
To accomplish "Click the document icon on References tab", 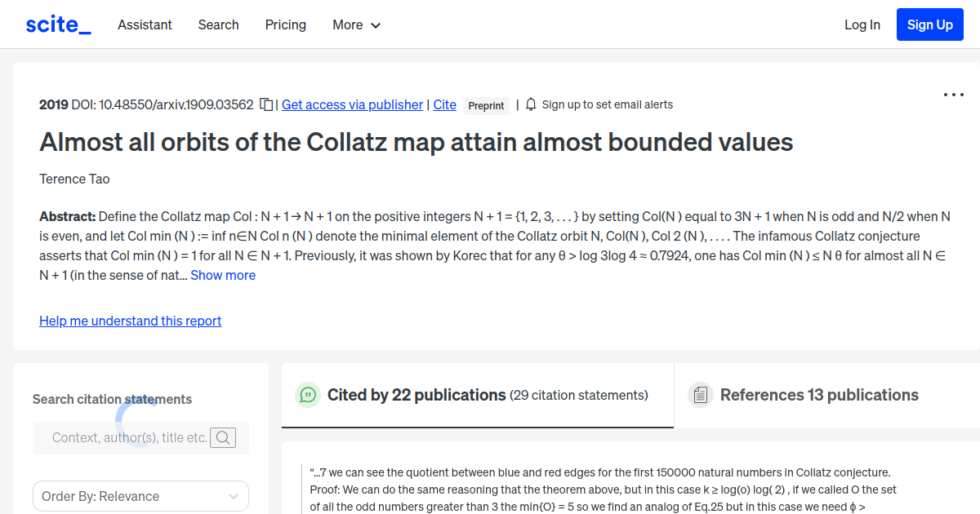I will pos(701,394).
